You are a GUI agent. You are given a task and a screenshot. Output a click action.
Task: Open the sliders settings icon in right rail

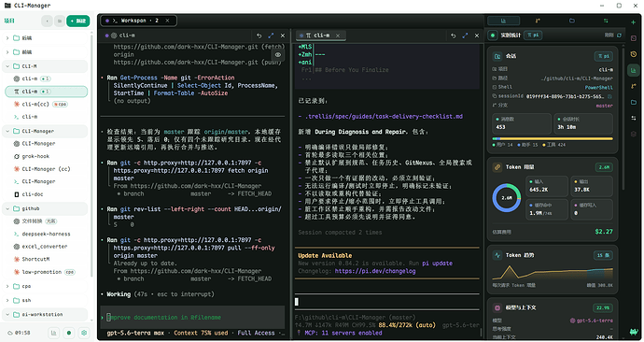[x=634, y=118]
